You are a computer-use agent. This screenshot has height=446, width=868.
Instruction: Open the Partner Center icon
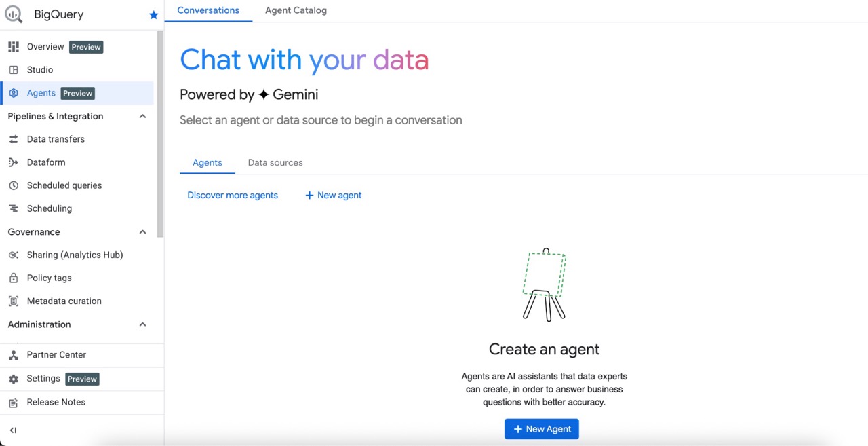coord(14,355)
